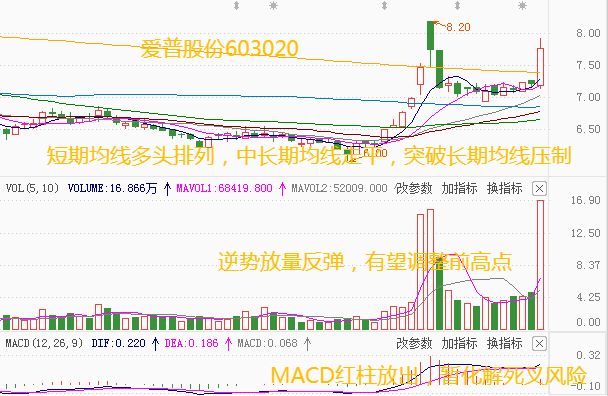Open 换指标 in the VOL panel header
This screenshot has width=608, height=396.
pyautogui.click(x=504, y=188)
